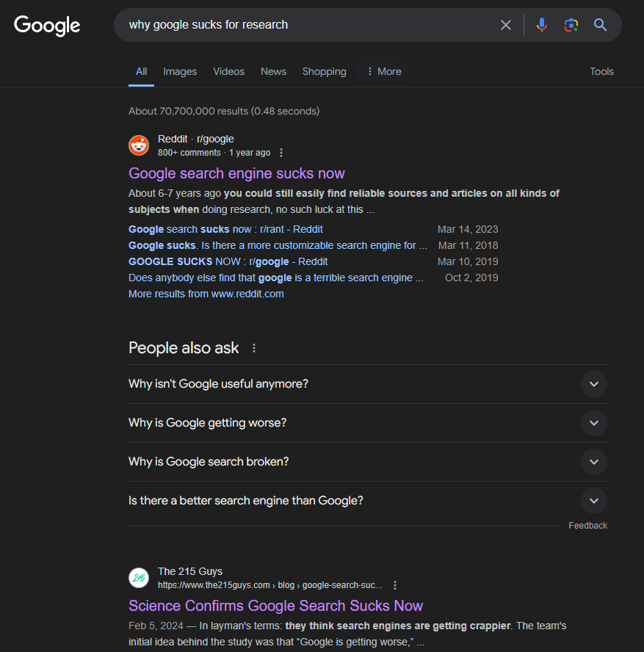This screenshot has width=644, height=652.
Task: Activate voice search with the microphone icon
Action: click(542, 24)
